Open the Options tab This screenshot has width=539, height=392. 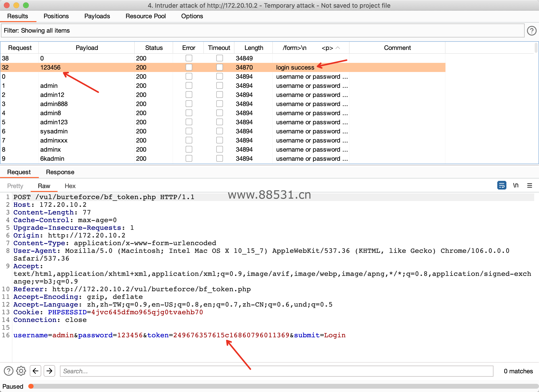coord(192,16)
